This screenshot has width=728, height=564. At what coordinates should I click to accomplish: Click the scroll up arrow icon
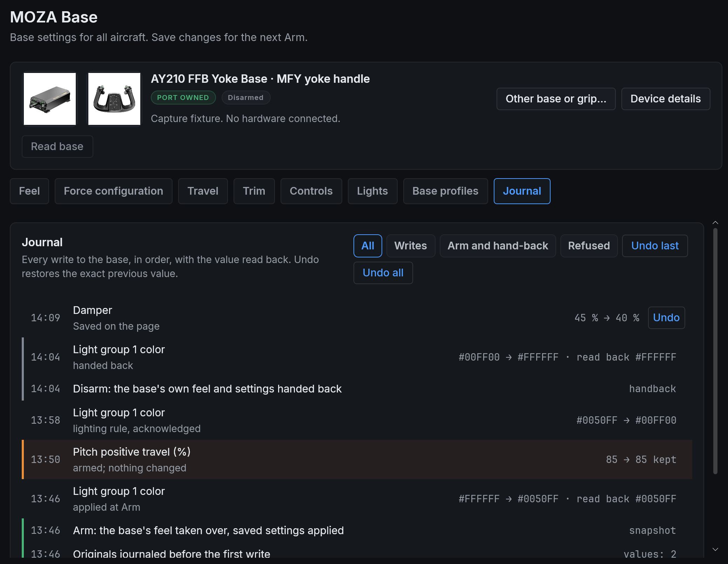(x=715, y=223)
